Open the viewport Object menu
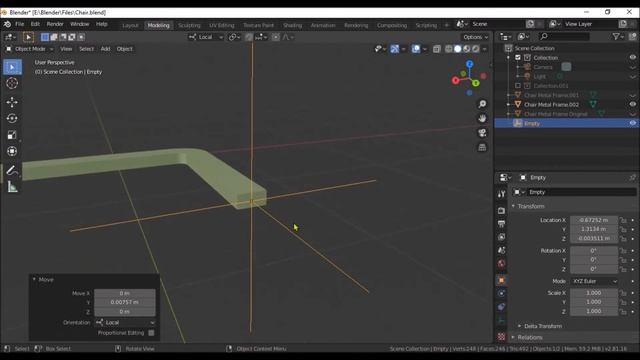Screen dimensions: 640x360 (124, 49)
